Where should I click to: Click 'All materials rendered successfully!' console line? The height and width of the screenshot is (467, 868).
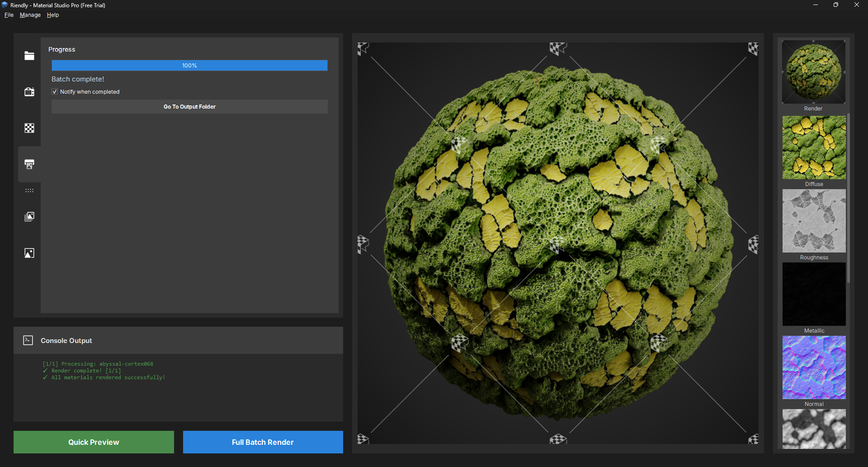point(104,377)
